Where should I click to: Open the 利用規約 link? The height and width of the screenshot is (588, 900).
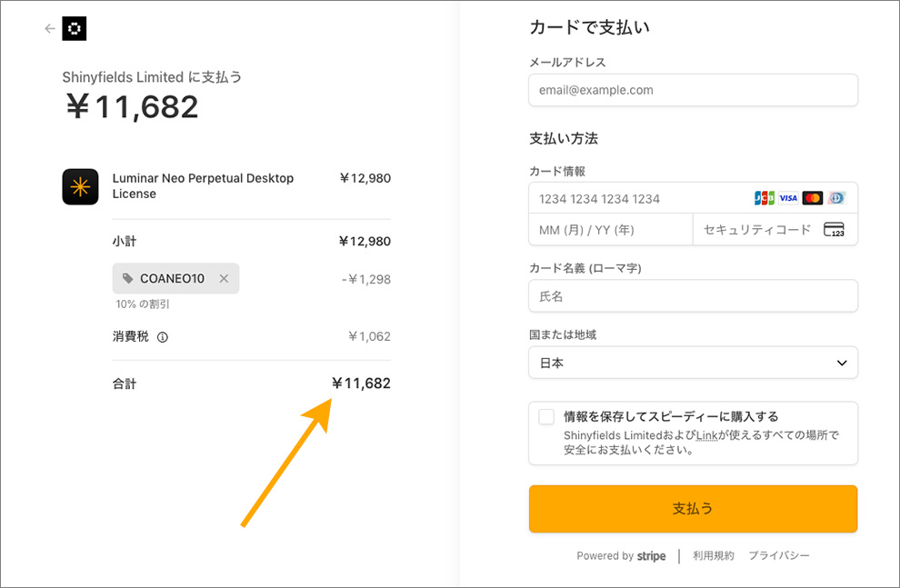pos(714,555)
